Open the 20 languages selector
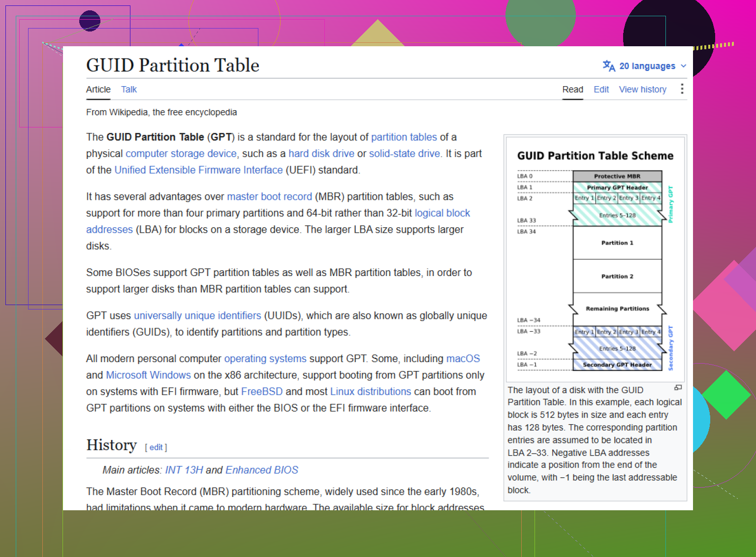 pyautogui.click(x=645, y=66)
